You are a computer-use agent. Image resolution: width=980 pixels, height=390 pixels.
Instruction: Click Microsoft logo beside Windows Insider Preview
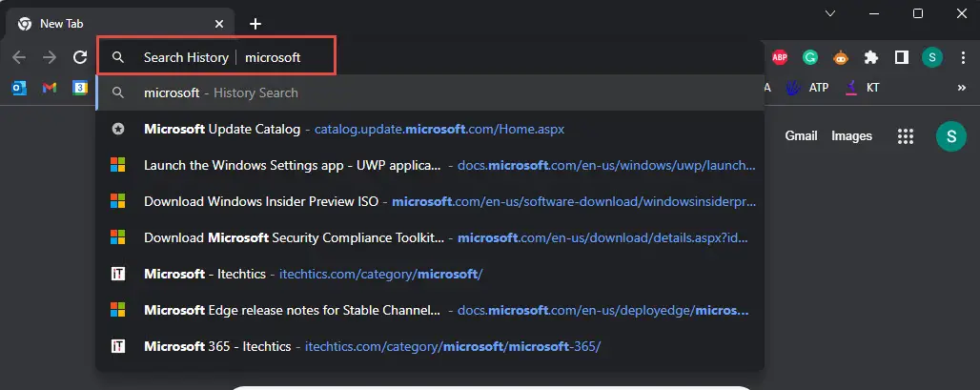[117, 201]
